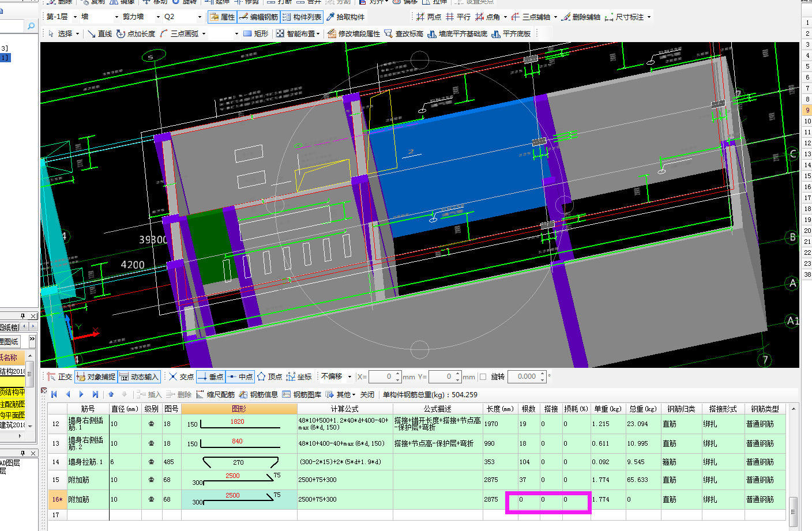Toggle 垂点 perpendicular snap
This screenshot has height=531, width=812.
210,376
